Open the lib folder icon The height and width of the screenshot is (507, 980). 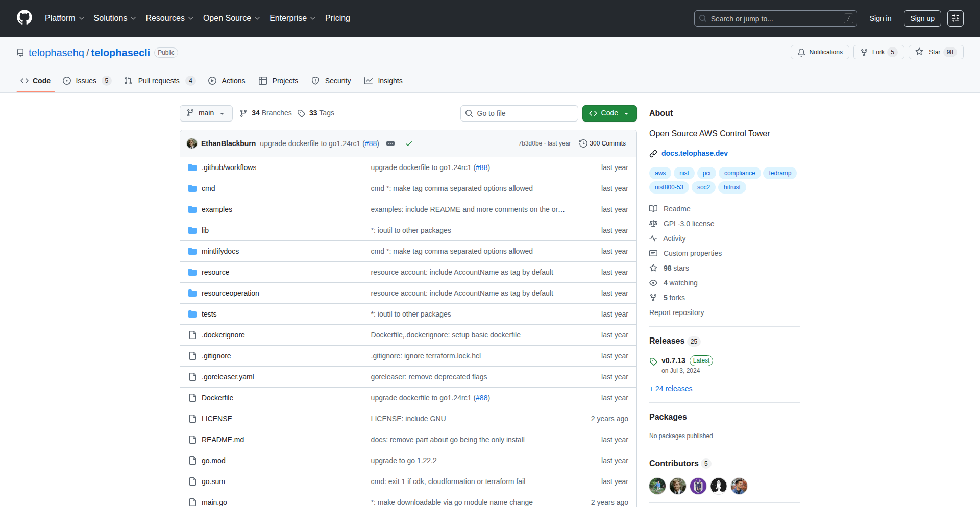pos(192,230)
